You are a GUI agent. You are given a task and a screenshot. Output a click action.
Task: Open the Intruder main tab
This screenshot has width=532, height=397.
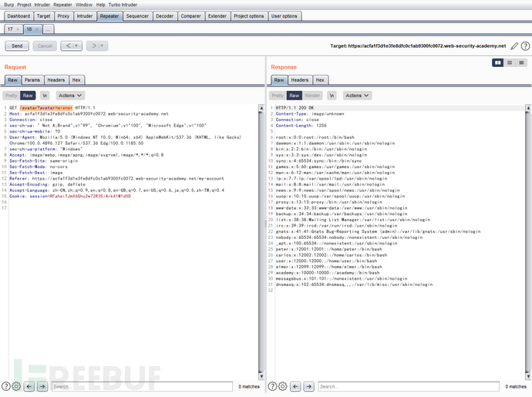click(85, 15)
